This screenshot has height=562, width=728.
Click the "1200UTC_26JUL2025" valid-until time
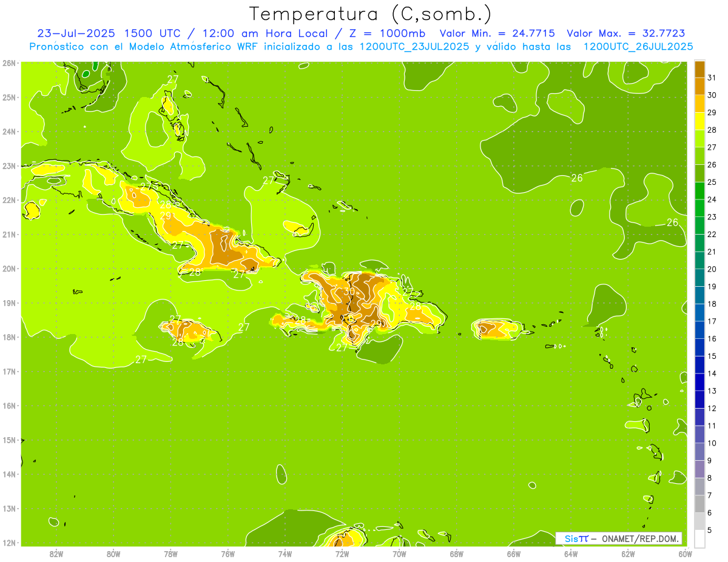[638, 47]
